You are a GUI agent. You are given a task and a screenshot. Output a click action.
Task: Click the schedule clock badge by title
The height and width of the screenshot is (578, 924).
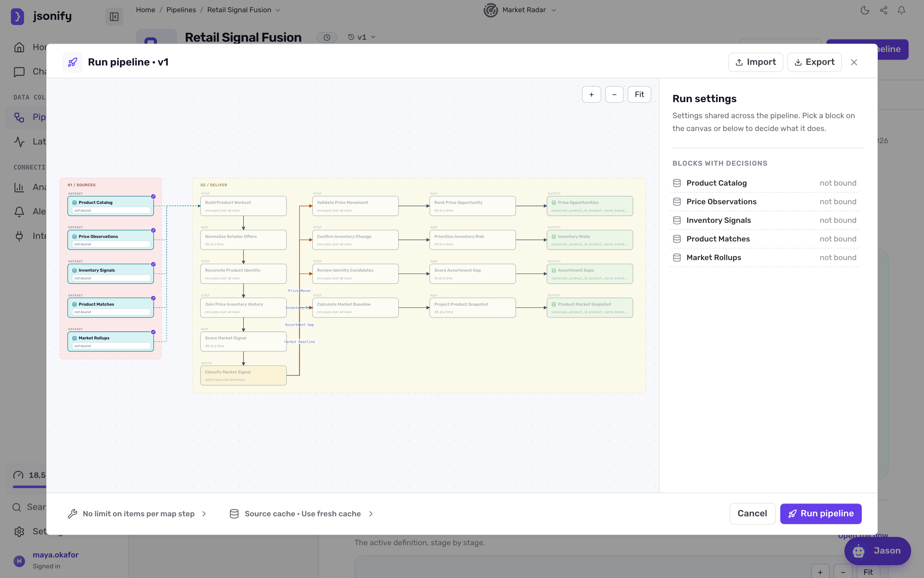(327, 38)
